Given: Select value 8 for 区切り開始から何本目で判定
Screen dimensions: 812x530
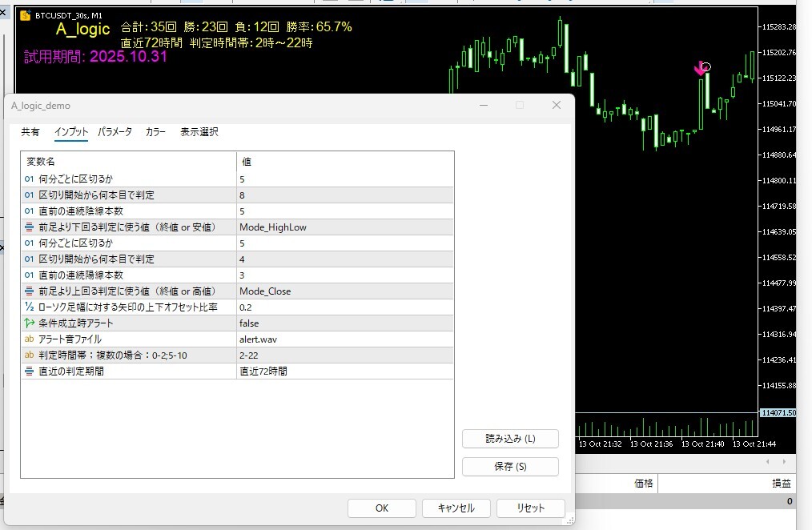Looking at the screenshot, I should tap(345, 195).
